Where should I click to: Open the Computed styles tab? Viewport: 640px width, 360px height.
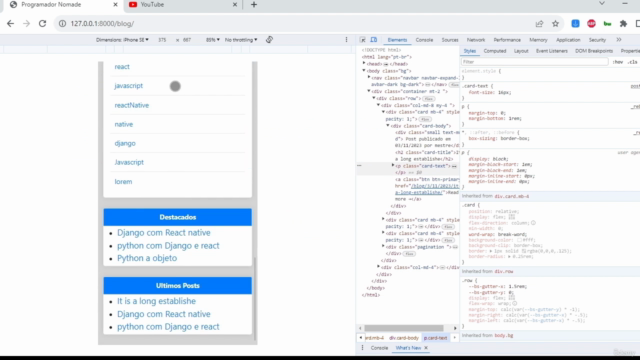click(x=495, y=51)
